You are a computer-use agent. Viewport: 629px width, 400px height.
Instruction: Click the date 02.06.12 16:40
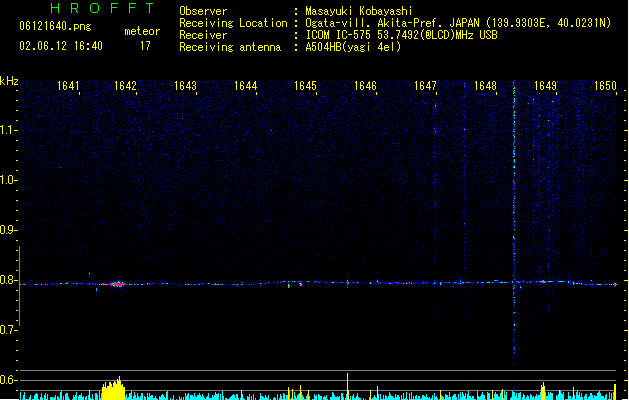pos(61,46)
